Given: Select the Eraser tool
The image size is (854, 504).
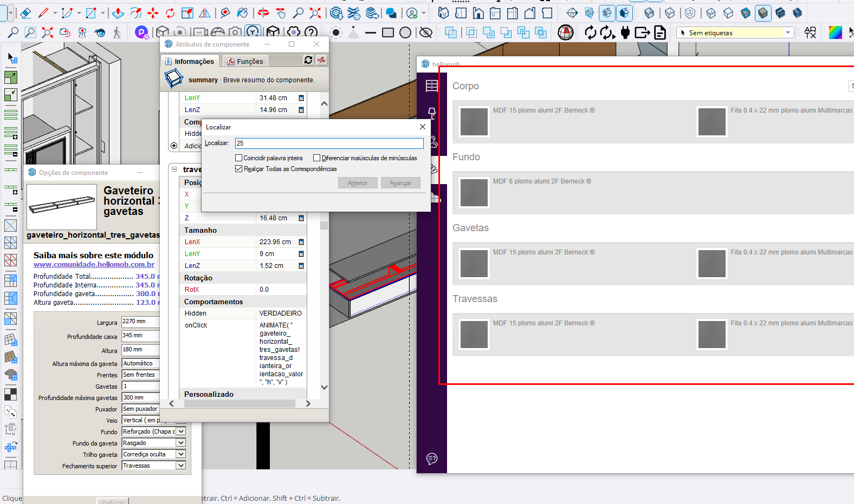Looking at the screenshot, I should (x=25, y=13).
